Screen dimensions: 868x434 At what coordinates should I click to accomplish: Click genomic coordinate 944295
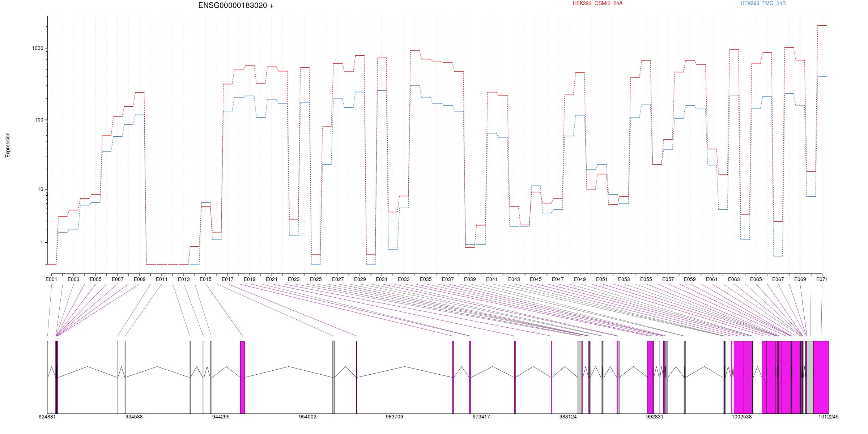click(221, 417)
